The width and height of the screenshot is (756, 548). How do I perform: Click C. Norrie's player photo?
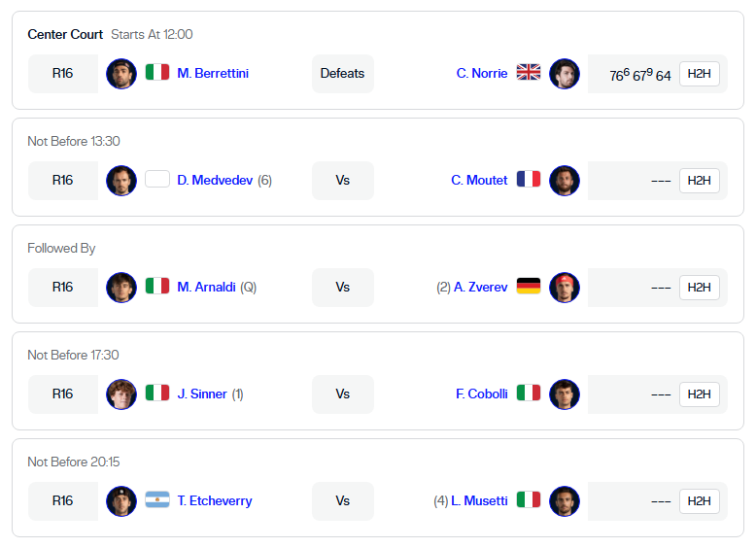click(565, 74)
